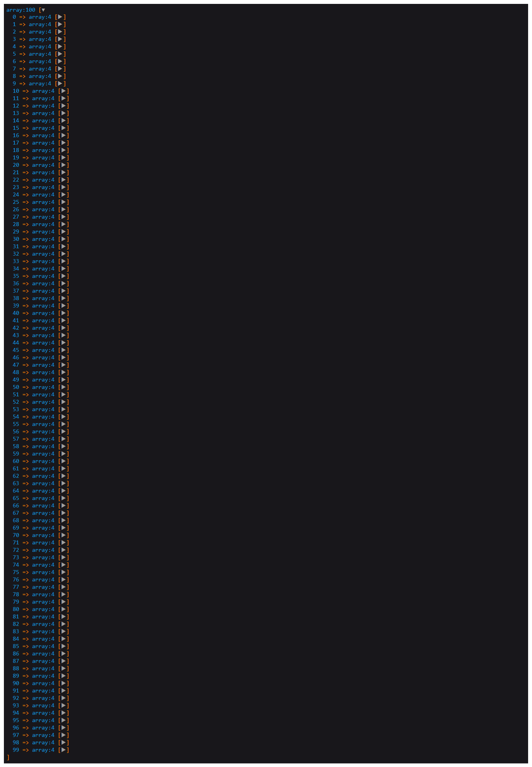Expand the array at index 30
The image size is (532, 767).
pos(63,239)
